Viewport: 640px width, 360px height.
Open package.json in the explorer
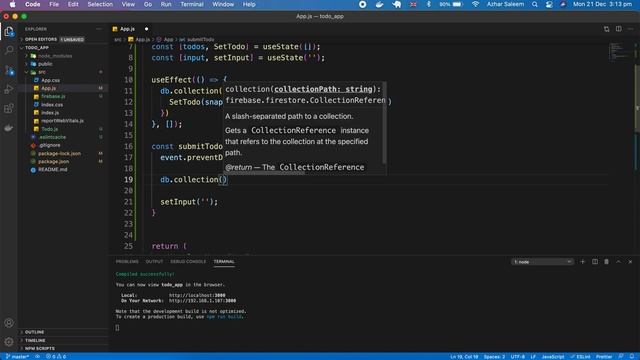pyautogui.click(x=53, y=162)
